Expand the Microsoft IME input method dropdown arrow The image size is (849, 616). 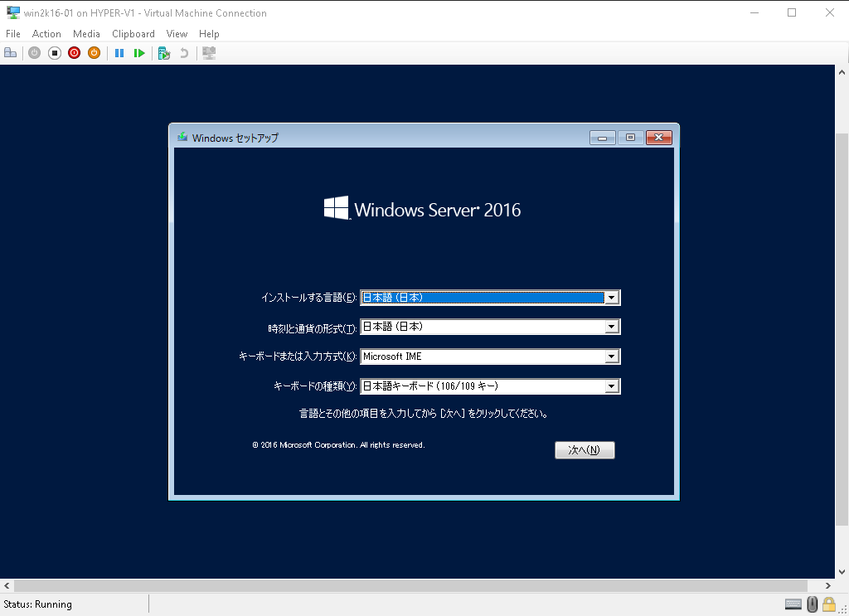pos(612,357)
